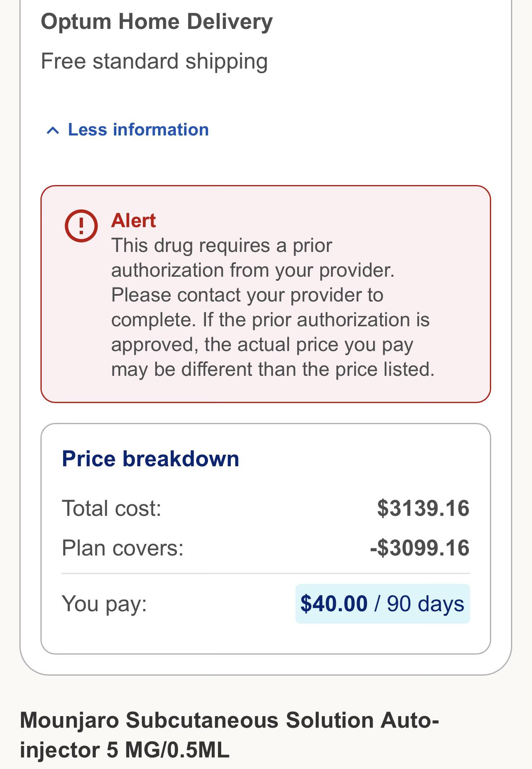
Task: Click the You pay label
Action: pos(104,604)
